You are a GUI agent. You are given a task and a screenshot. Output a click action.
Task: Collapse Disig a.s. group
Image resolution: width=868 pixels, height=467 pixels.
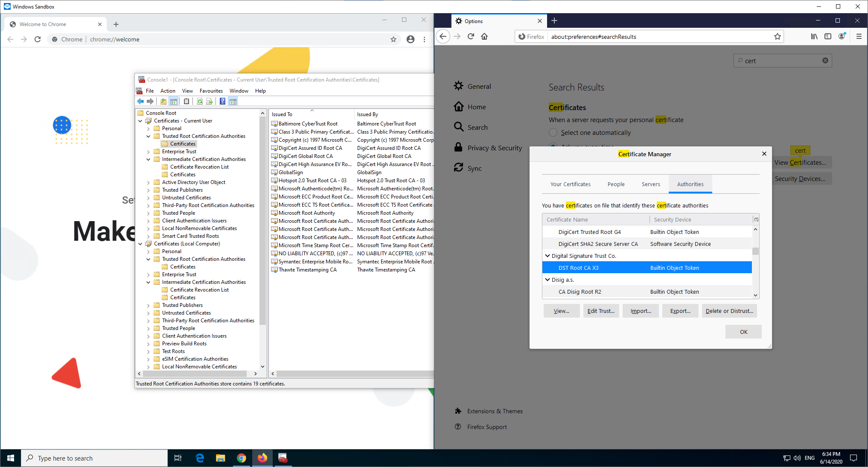pos(548,280)
